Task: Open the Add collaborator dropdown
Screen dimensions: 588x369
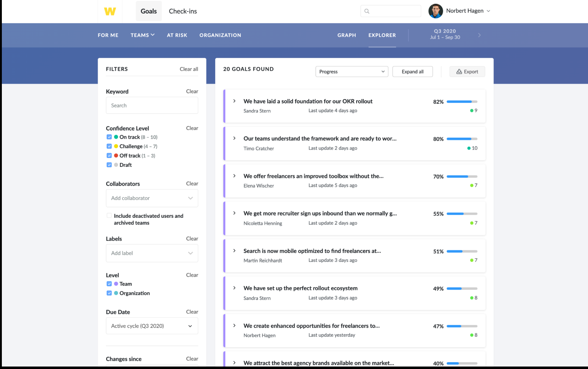Action: (x=152, y=198)
